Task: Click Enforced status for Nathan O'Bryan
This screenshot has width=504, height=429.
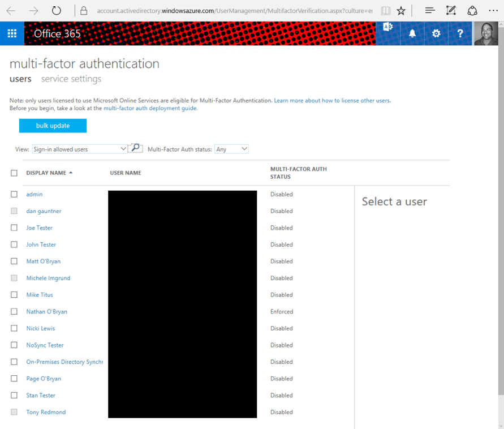Action: point(282,312)
